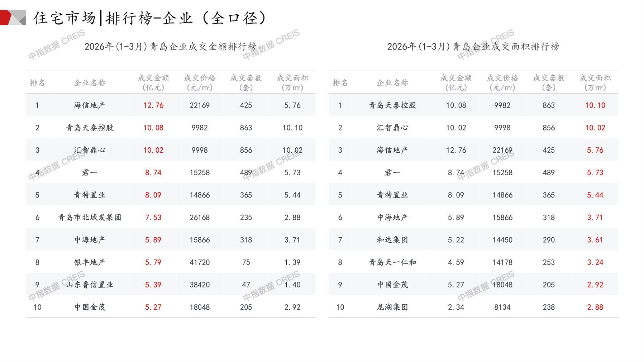Click price value 8134 in right table

[x=502, y=307]
